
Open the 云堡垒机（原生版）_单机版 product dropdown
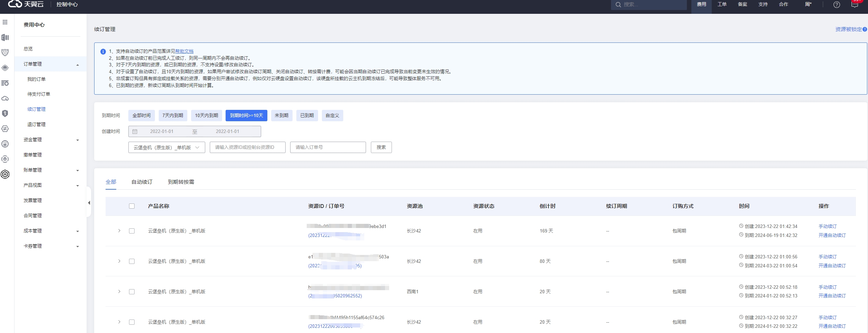click(x=167, y=148)
